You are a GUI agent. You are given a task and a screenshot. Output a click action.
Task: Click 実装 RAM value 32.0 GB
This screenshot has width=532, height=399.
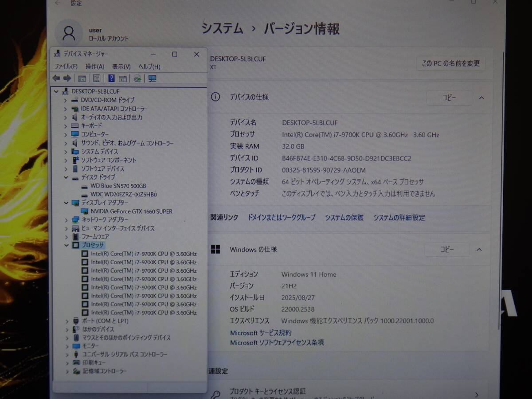293,146
